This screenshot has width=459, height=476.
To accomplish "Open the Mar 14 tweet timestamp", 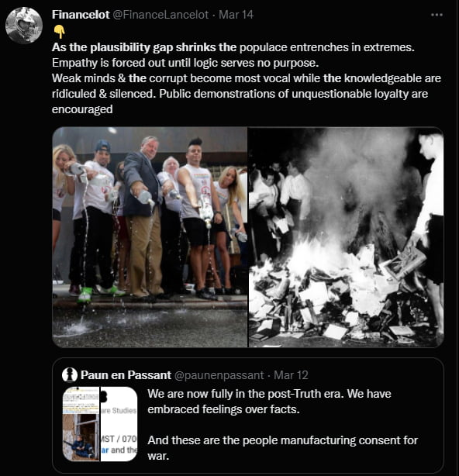I will click(236, 15).
